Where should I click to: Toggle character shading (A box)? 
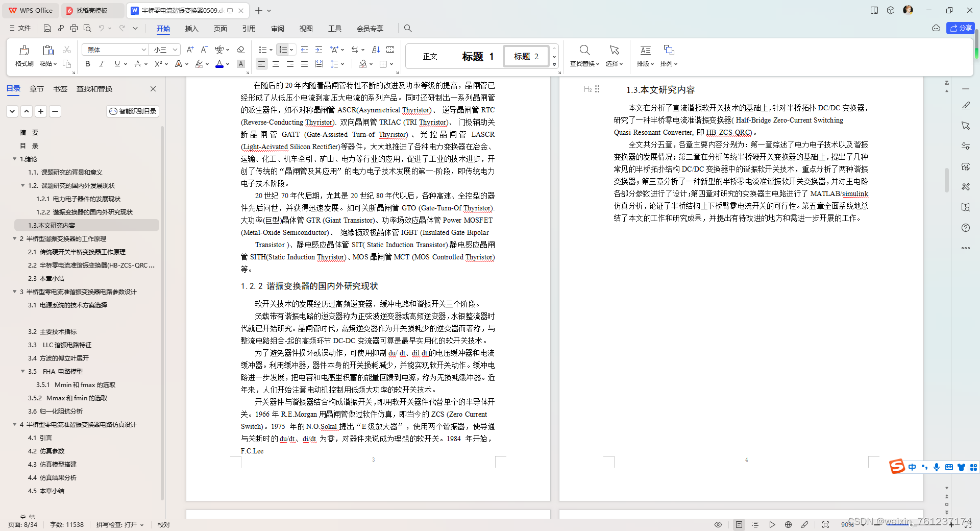241,64
